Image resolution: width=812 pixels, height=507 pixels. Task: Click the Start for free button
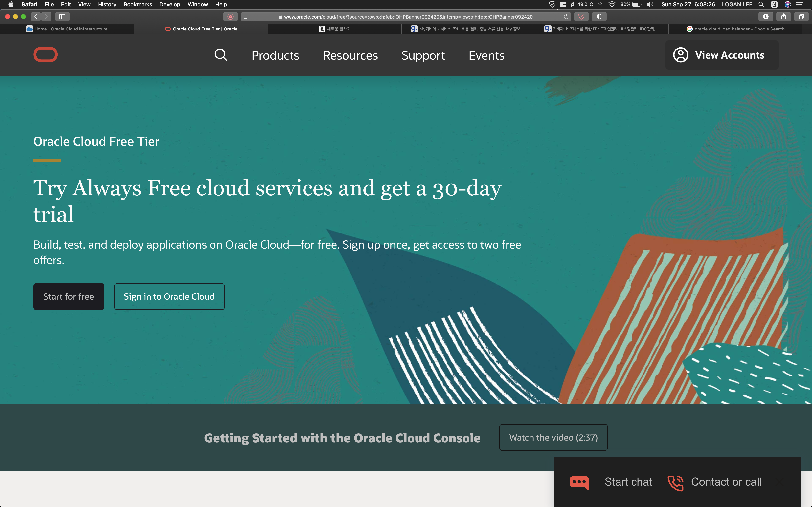[68, 296]
